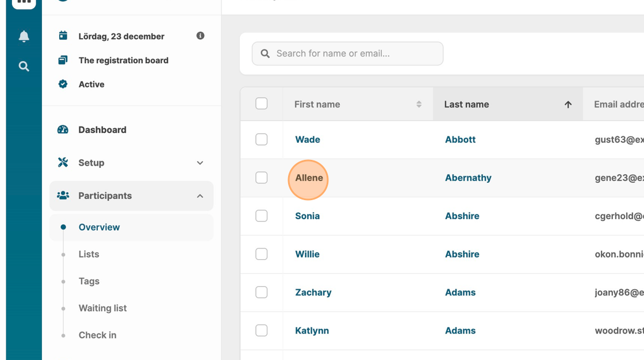This screenshot has height=360, width=644.
Task: Tick the select-all checkbox in table header
Action: tap(262, 104)
